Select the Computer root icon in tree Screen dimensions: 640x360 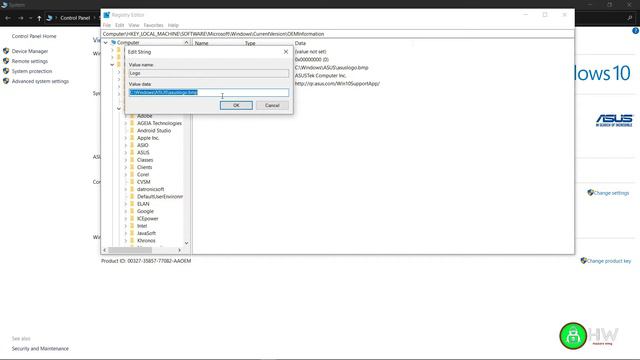tap(113, 42)
